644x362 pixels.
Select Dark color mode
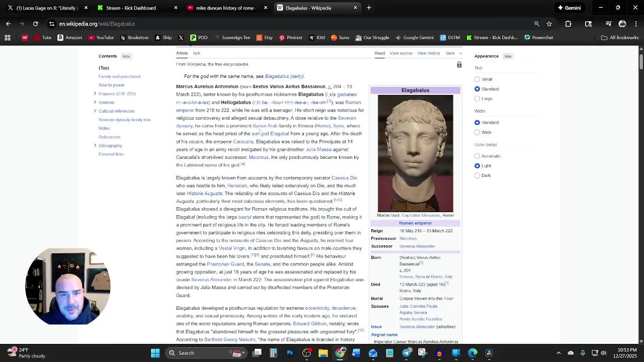coord(477,175)
